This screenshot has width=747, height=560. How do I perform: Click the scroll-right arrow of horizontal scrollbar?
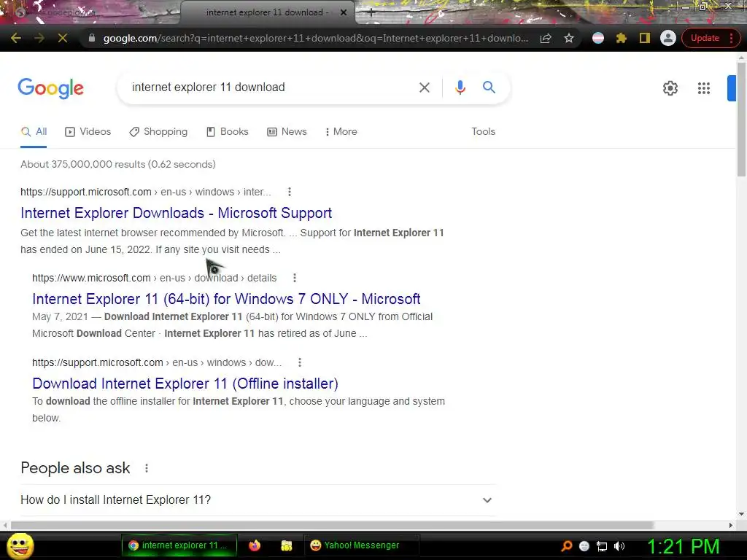(x=731, y=525)
